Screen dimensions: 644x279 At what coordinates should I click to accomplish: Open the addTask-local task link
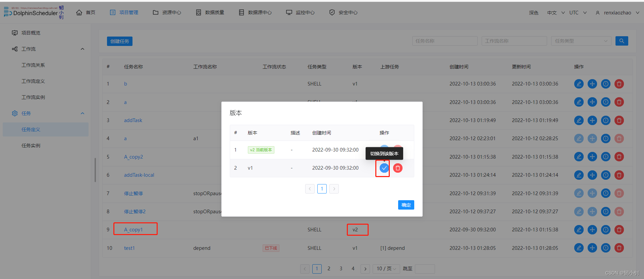tap(139, 175)
